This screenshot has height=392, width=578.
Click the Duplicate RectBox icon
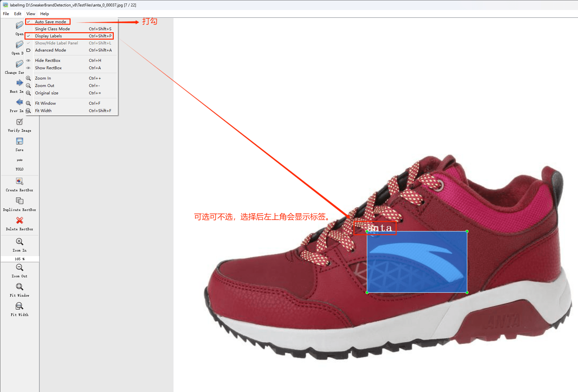[20, 201]
